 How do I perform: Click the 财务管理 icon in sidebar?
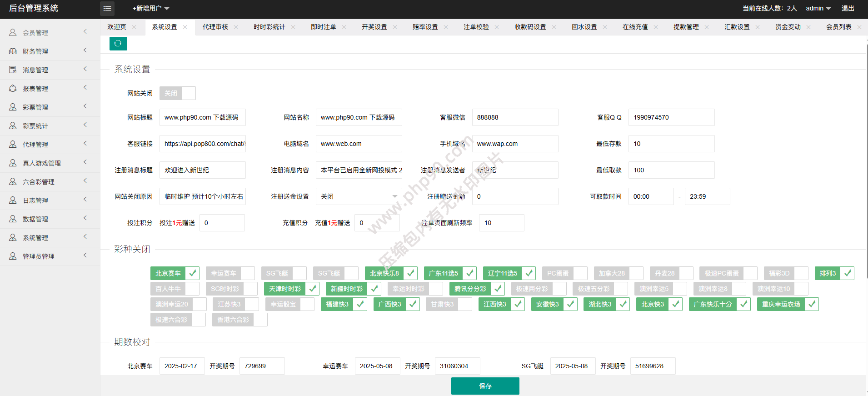(13, 51)
